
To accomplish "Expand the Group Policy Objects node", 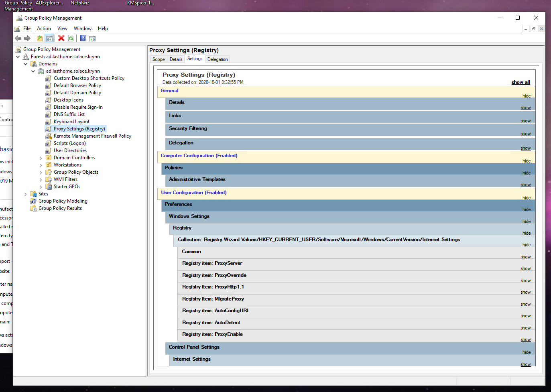I will click(x=41, y=173).
